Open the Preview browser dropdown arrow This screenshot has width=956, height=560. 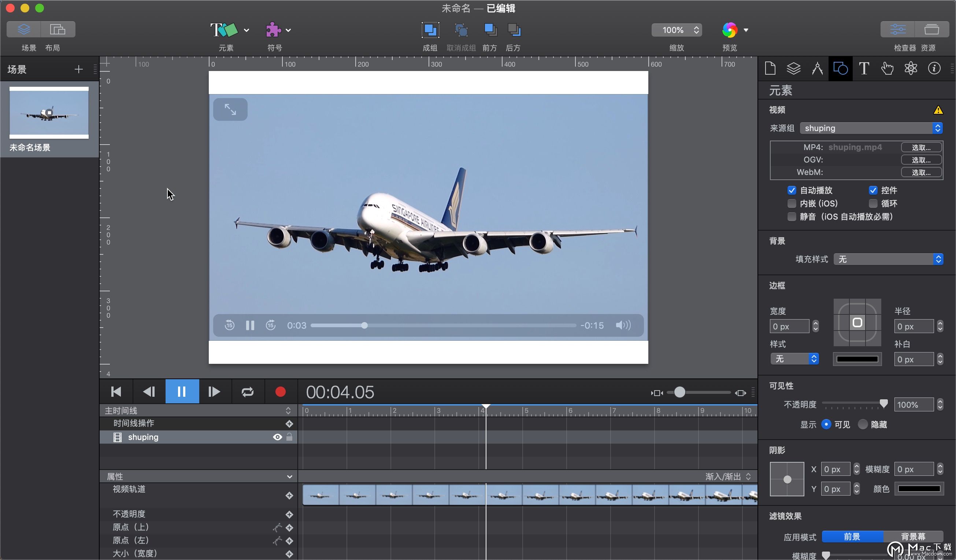[x=746, y=30]
